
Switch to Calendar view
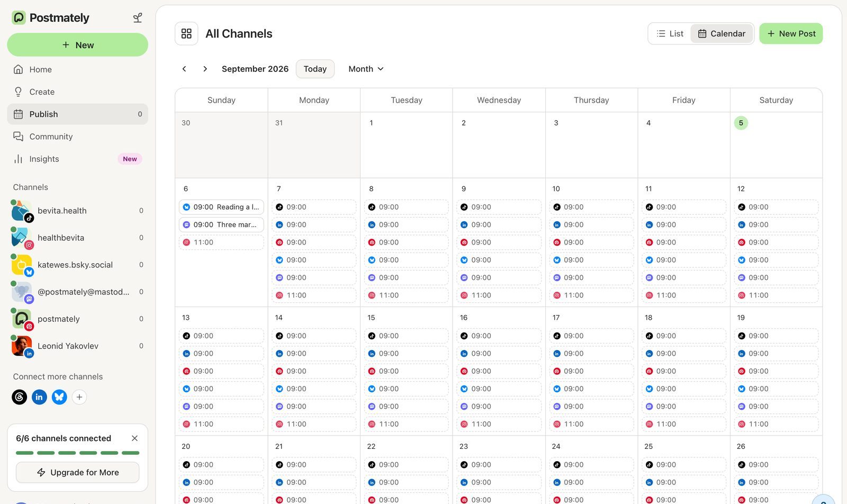(722, 33)
